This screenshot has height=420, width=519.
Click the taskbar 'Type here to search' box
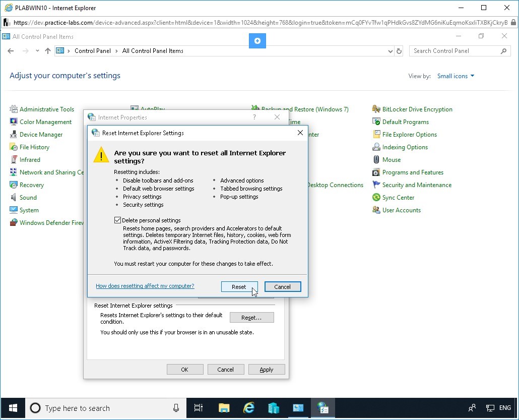point(106,408)
